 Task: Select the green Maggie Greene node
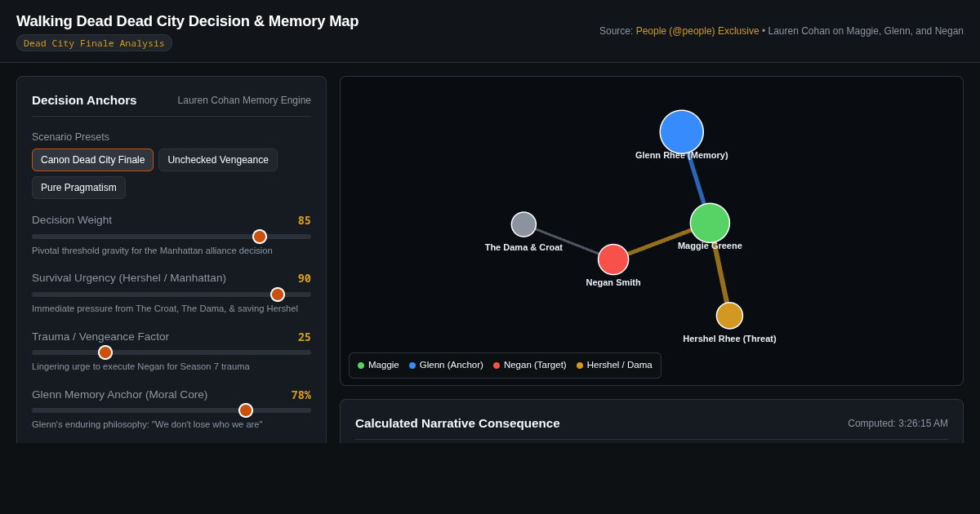coord(710,223)
